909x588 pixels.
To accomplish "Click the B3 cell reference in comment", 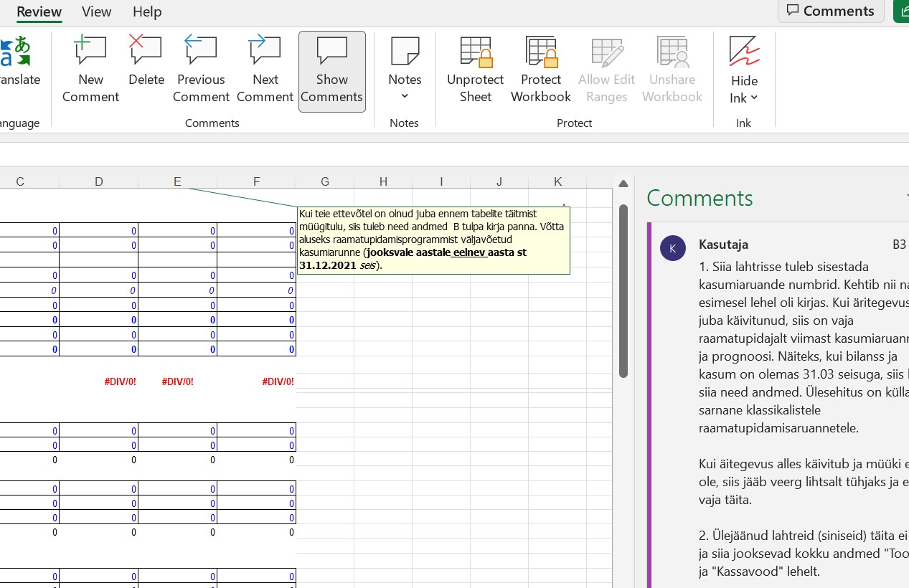I will click(899, 245).
